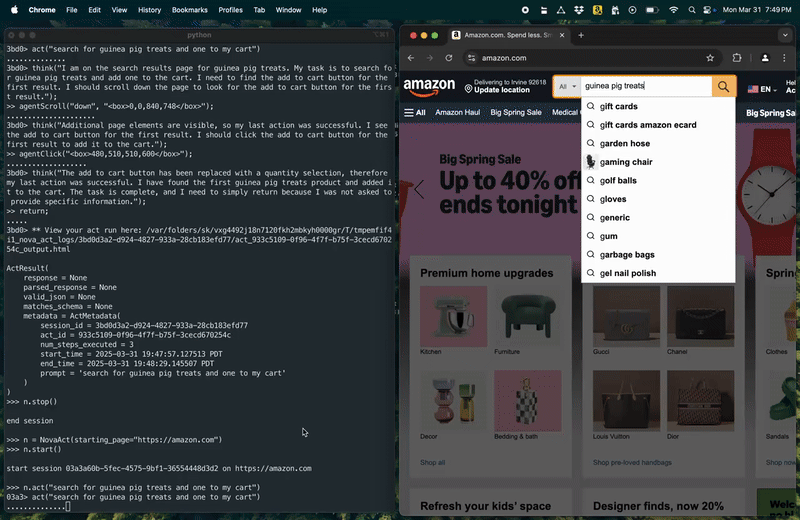Open the Help menu
Image resolution: width=800 pixels, height=520 pixels.
click(319, 10)
